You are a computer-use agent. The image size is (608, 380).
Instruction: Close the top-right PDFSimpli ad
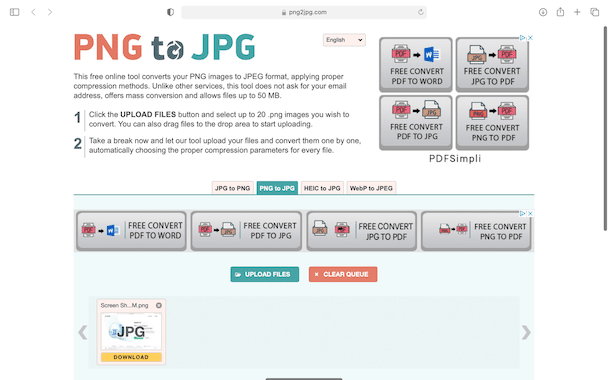(x=530, y=38)
